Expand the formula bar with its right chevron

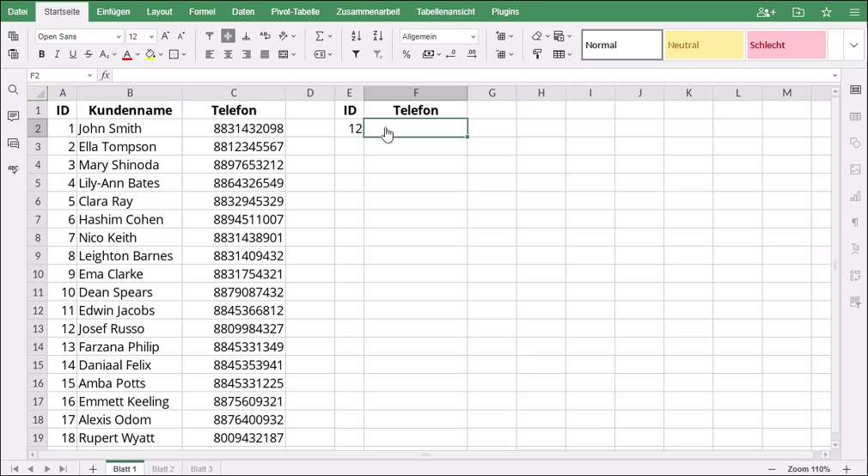click(834, 76)
